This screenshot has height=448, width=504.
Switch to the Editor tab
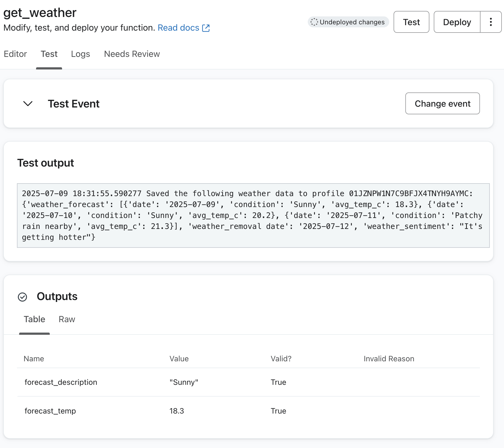tap(15, 54)
